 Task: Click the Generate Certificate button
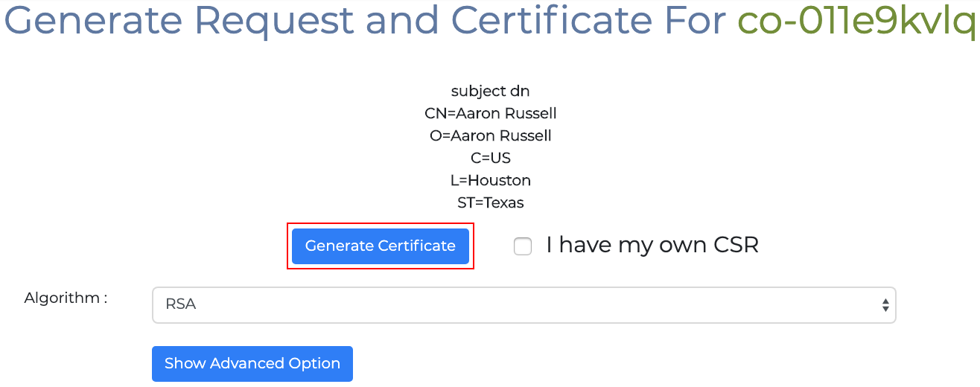coord(380,246)
